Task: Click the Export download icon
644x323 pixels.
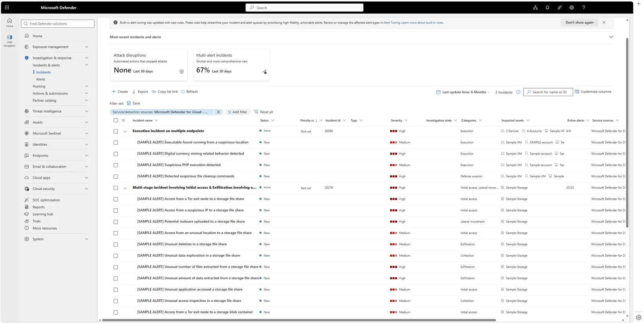Action: pos(134,92)
